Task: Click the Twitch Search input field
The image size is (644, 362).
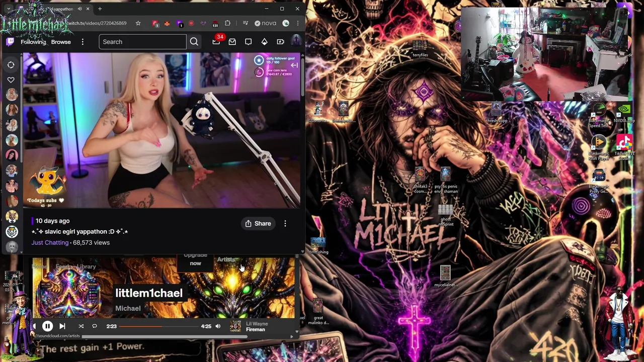Action: (x=143, y=42)
